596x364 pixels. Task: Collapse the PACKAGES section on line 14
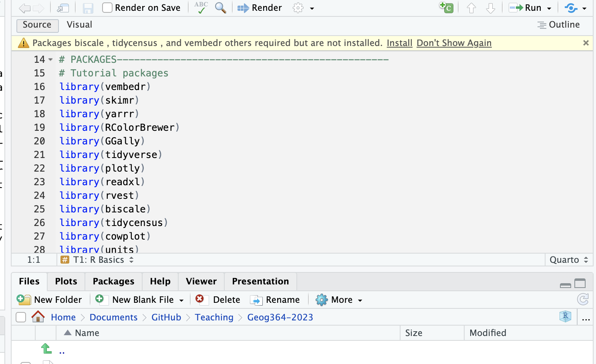pos(50,60)
